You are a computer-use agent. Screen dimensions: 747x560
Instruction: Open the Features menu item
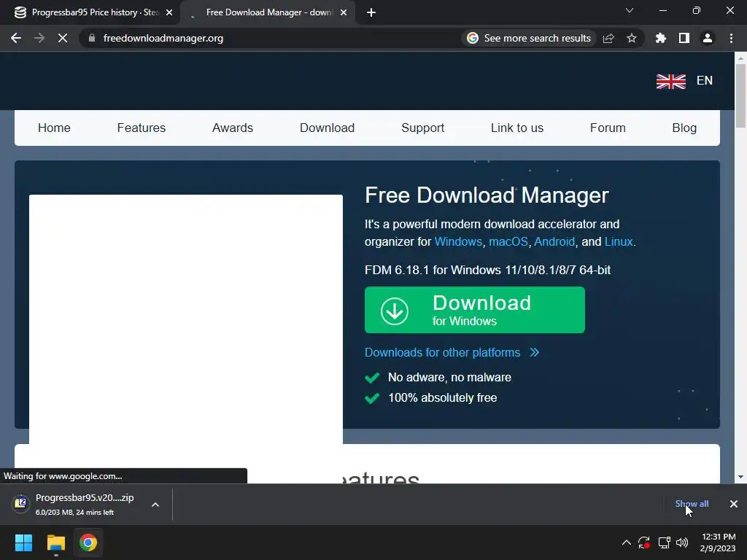pyautogui.click(x=142, y=128)
